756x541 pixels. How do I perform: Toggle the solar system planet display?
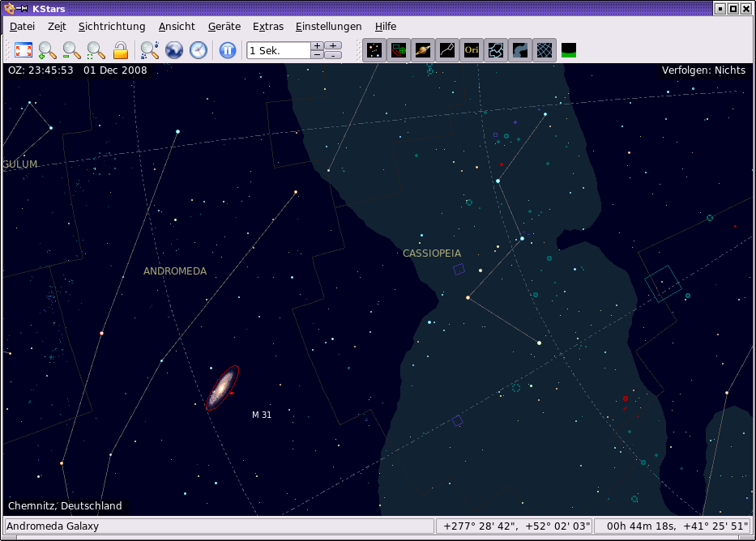point(423,50)
